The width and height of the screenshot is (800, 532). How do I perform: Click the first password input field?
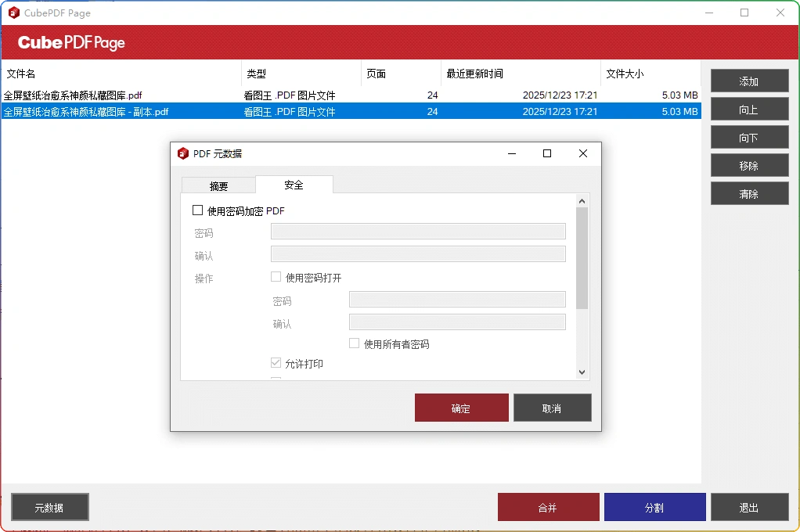417,231
